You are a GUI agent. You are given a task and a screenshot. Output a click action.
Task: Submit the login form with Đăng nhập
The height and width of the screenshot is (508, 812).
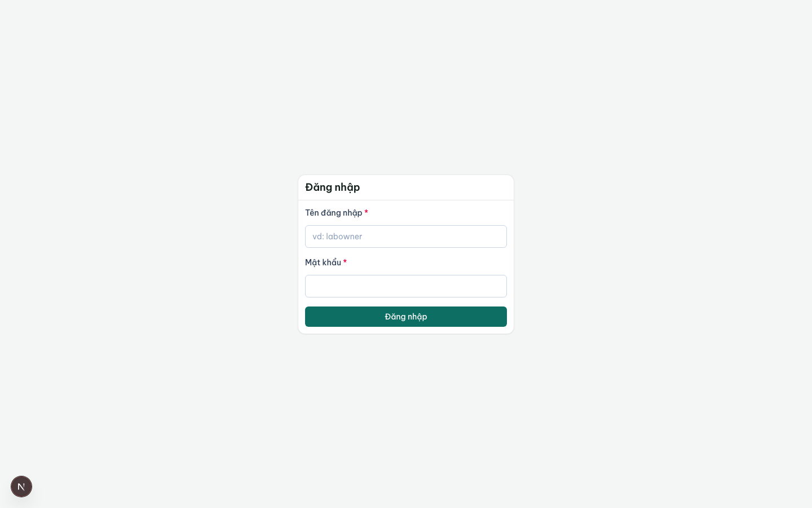[x=406, y=317]
